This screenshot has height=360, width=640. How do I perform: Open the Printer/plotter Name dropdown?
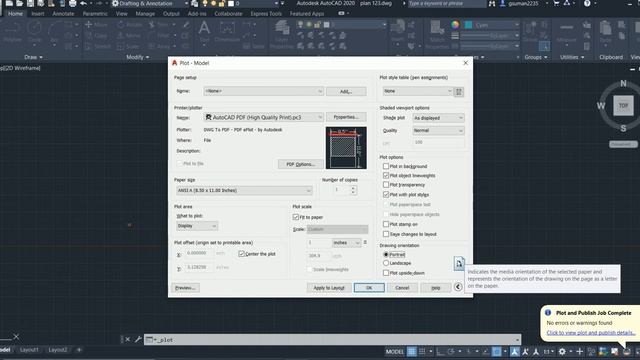pyautogui.click(x=263, y=117)
